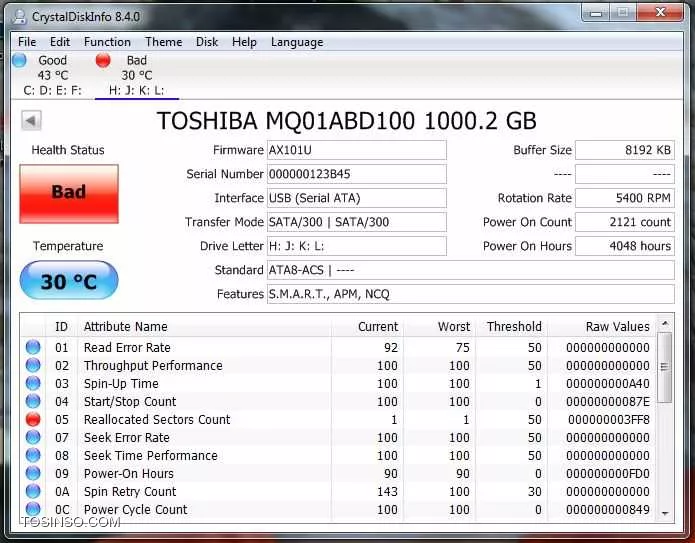The image size is (695, 543).
Task: Click the Transfer Mode field SATA/300
Action: click(x=357, y=222)
